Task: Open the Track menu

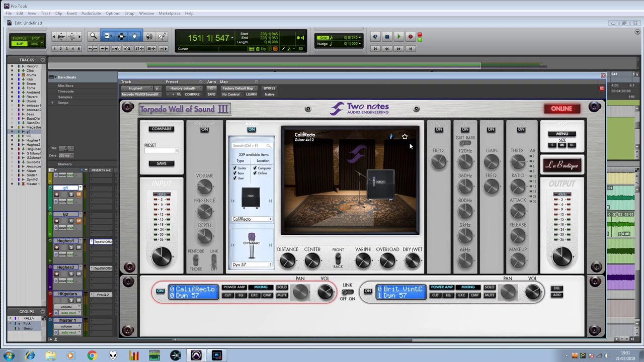Action: pyautogui.click(x=45, y=13)
